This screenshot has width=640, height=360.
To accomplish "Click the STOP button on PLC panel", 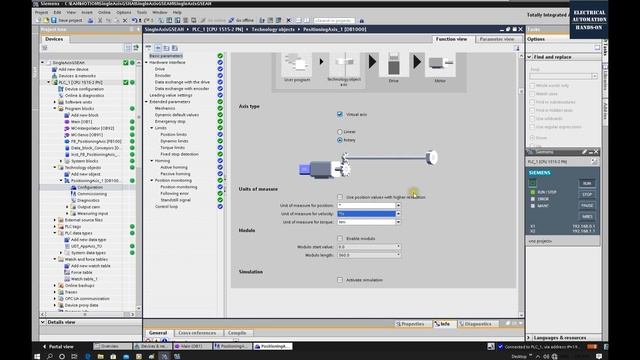I will click(x=587, y=195).
